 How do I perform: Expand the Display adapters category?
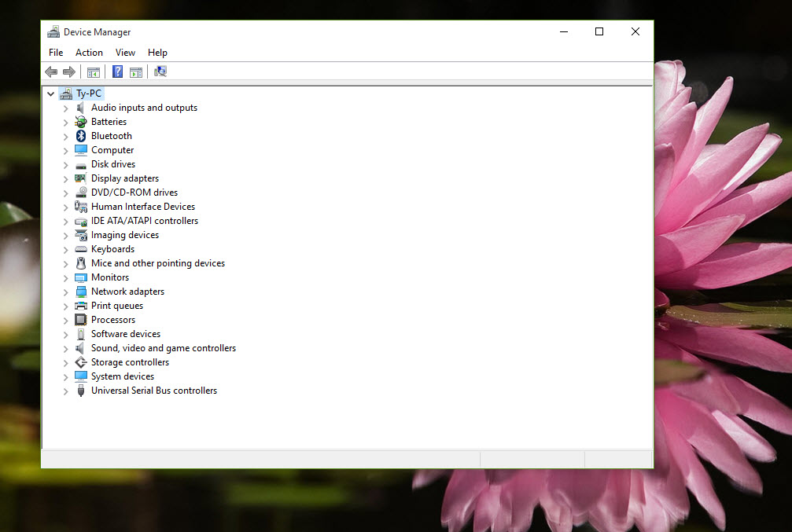point(66,179)
